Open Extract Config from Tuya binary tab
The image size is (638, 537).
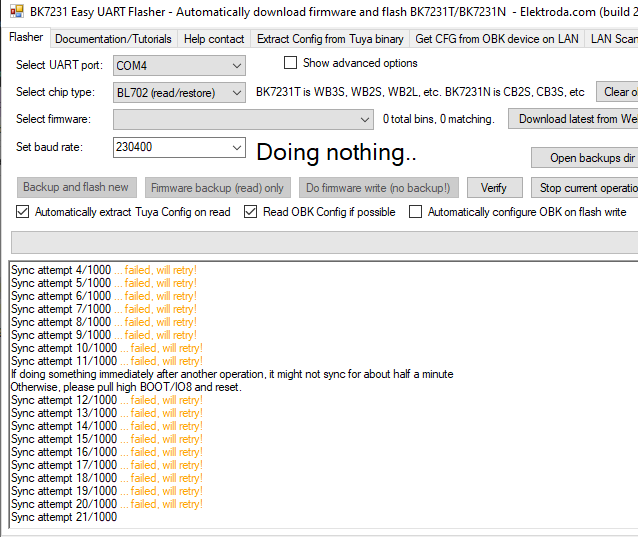tap(330, 39)
